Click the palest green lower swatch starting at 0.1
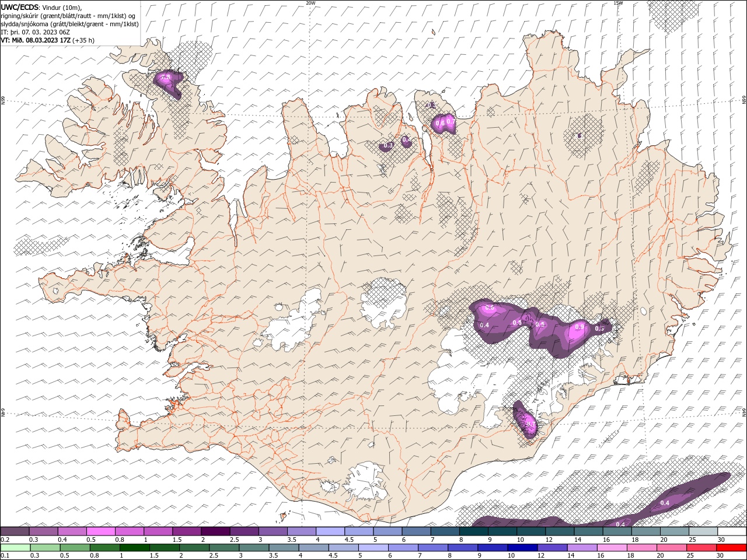This screenshot has width=747, height=560. (x=15, y=548)
